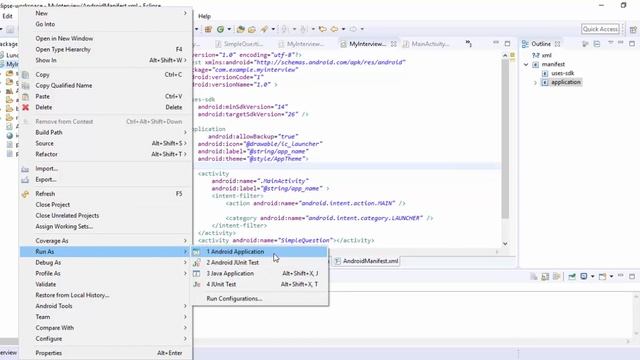
Task: Click the editor vertical scrollbar
Action: click(x=505, y=139)
